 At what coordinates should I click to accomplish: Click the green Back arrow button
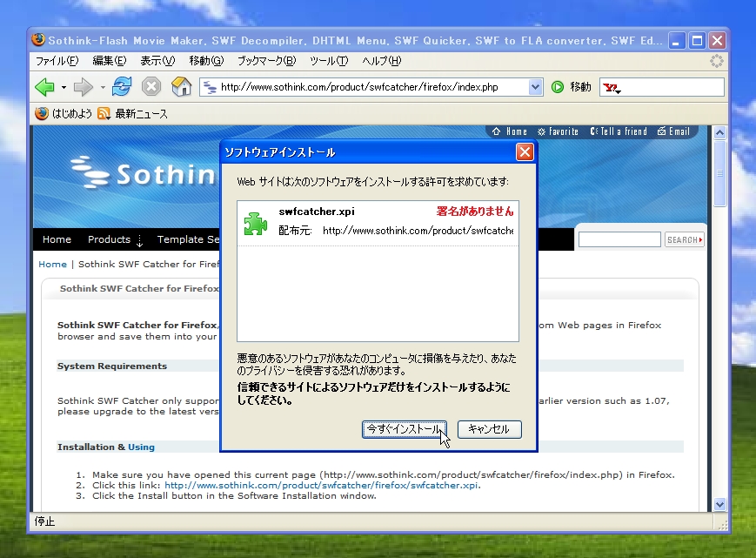coord(45,87)
